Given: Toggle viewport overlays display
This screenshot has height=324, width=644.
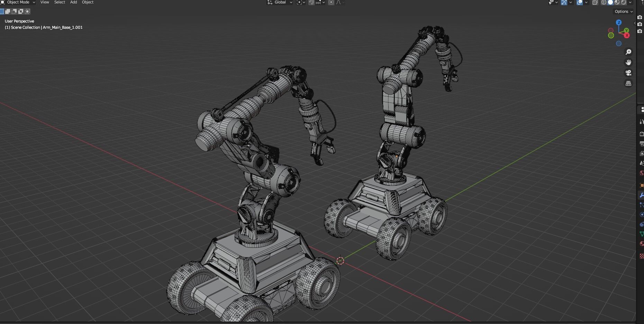Looking at the screenshot, I should pyautogui.click(x=580, y=2).
